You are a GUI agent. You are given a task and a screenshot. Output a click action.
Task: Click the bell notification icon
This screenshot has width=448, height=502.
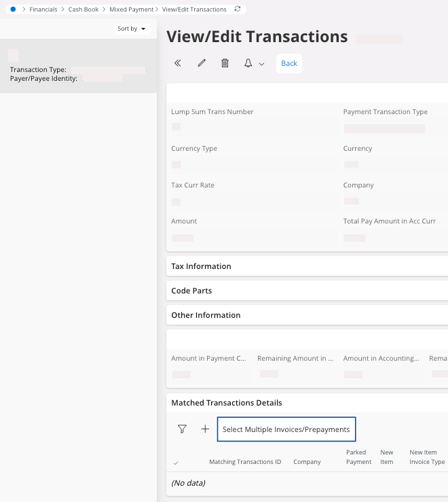click(x=248, y=63)
